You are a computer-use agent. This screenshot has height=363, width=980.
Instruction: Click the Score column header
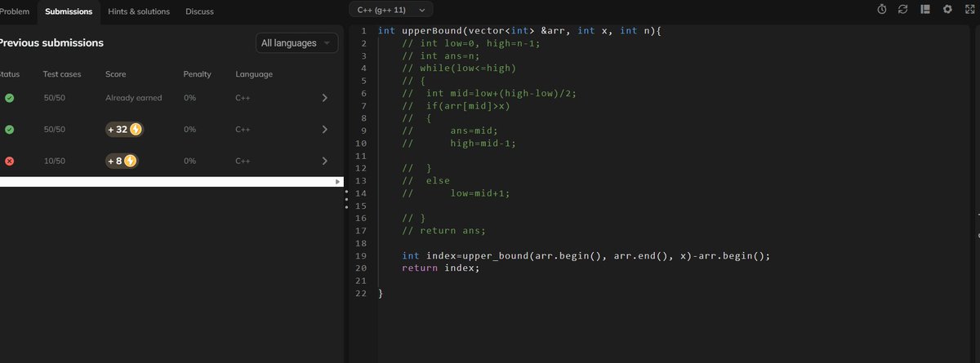tap(115, 74)
